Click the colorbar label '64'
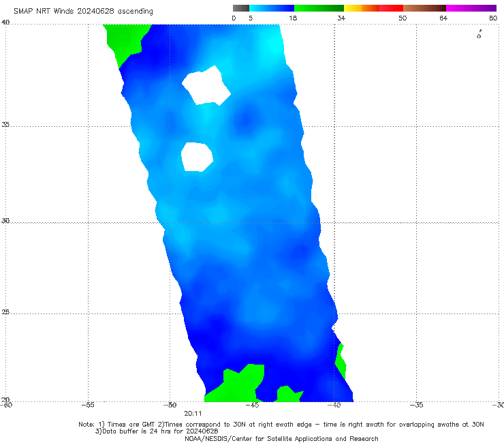This screenshot has width=504, height=443. coord(443,18)
